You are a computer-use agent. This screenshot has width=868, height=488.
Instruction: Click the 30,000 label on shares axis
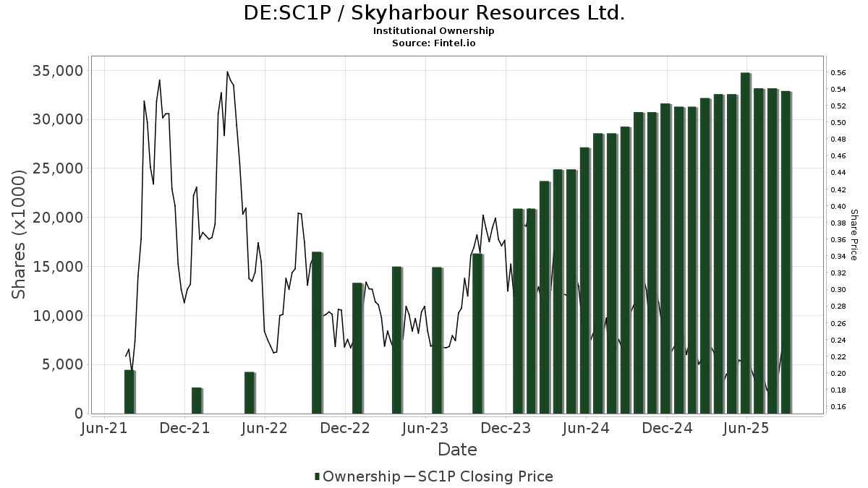click(x=56, y=119)
